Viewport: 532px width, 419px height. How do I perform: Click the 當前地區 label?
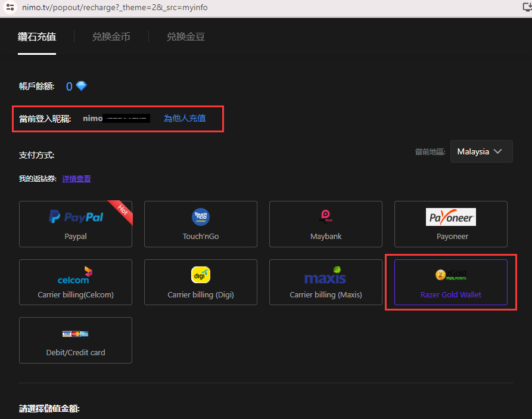[430, 152]
